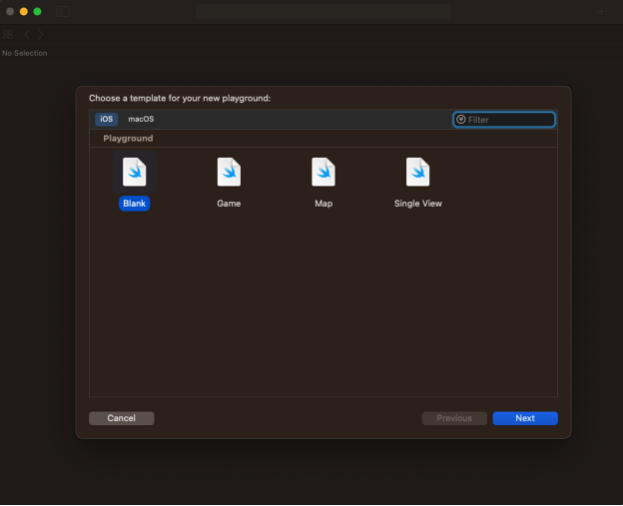This screenshot has height=506, width=623.
Task: Pick the Single View template icon
Action: 418,172
